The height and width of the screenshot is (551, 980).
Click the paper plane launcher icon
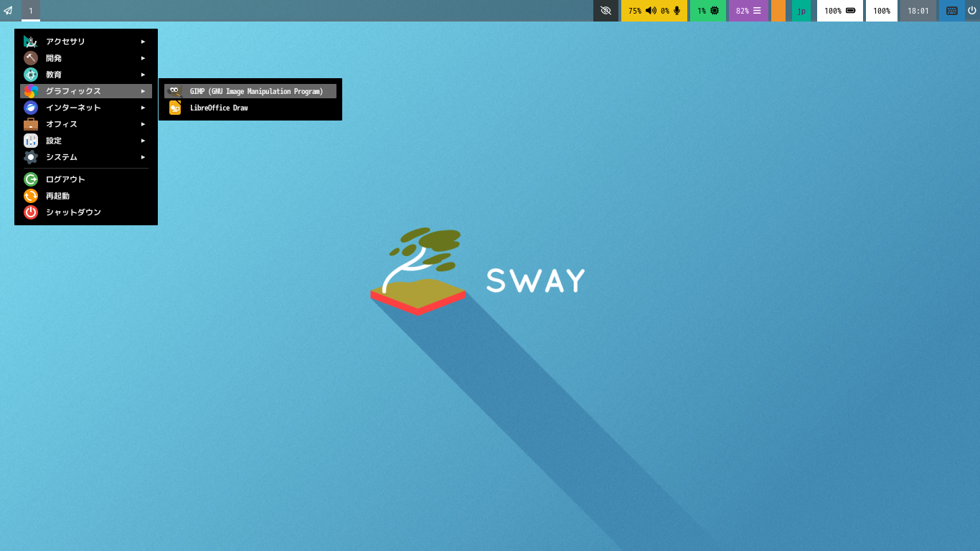pos(8,11)
